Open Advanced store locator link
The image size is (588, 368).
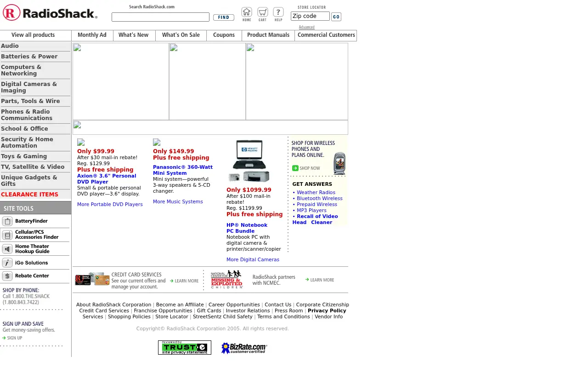(x=307, y=27)
